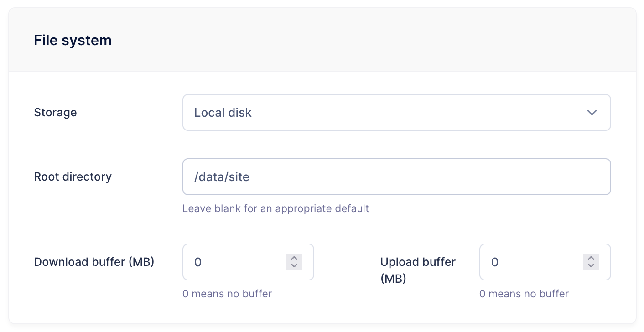Viewport: 644px width, 332px height.
Task: Click the Download buffer spinner control
Action: (294, 262)
